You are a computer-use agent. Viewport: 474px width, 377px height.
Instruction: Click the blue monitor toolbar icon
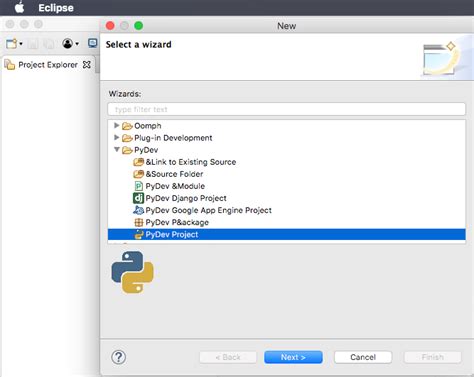tap(92, 43)
